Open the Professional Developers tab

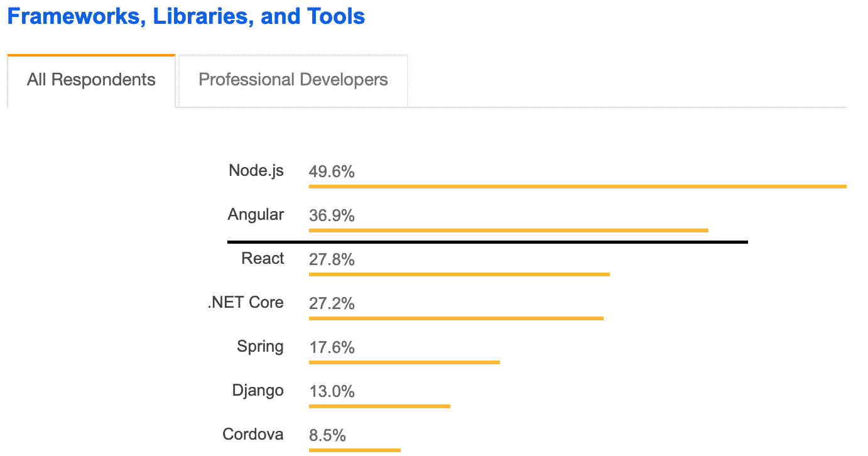coord(293,80)
